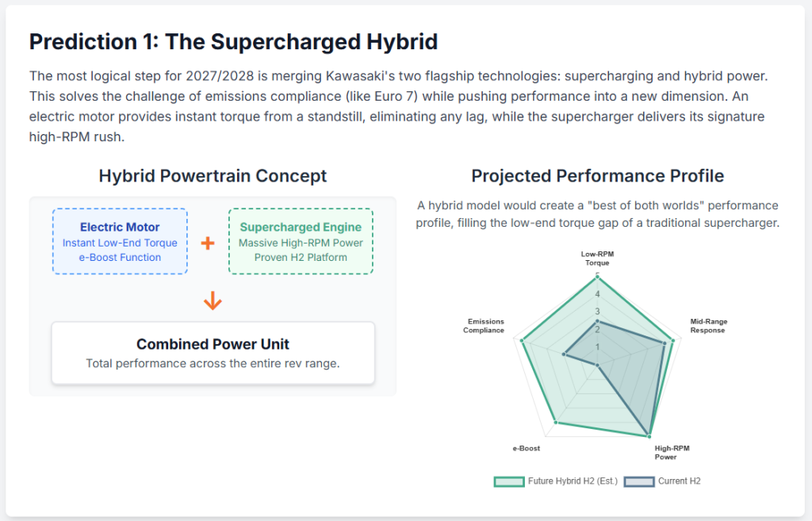This screenshot has width=812, height=521.
Task: Click Future Hybrid data point at e-Boost
Action: [555, 423]
